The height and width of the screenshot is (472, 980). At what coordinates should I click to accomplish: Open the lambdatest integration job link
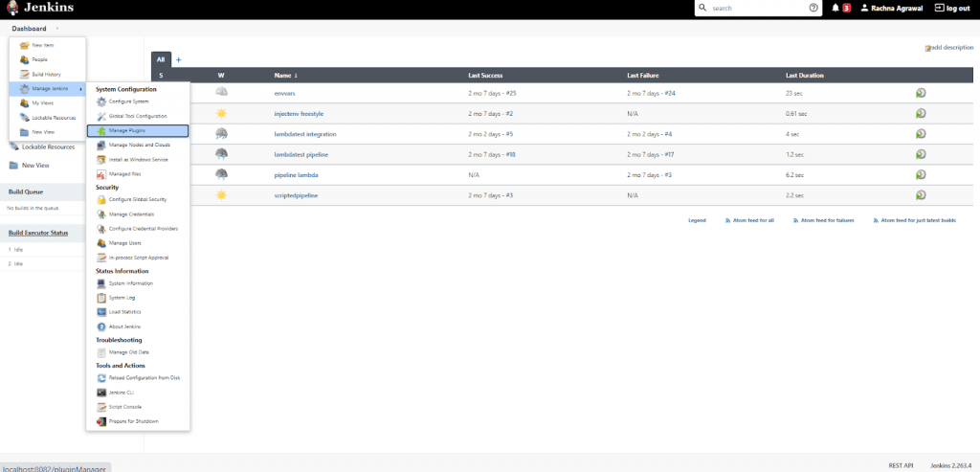pyautogui.click(x=305, y=134)
